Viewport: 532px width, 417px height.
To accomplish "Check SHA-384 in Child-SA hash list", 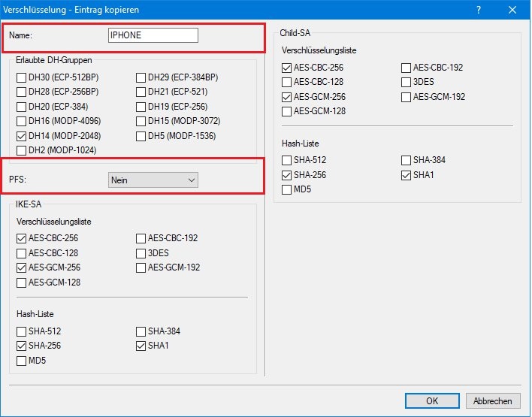I will (407, 160).
